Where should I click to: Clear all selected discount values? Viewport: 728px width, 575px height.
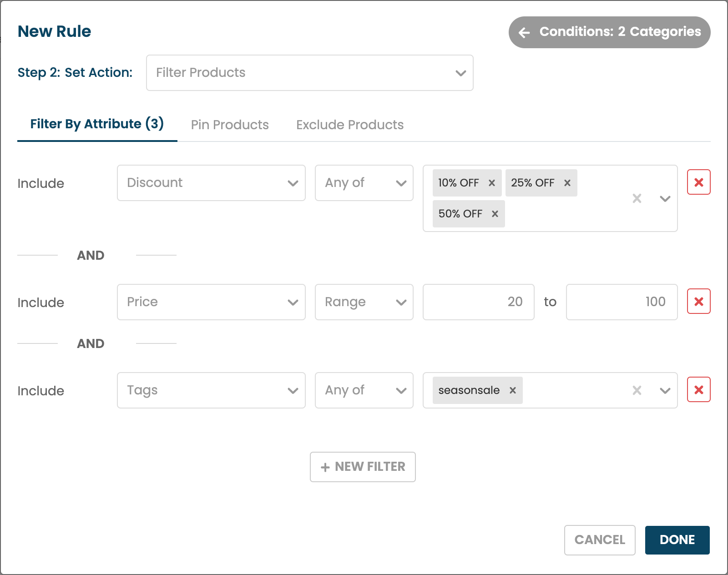(637, 198)
